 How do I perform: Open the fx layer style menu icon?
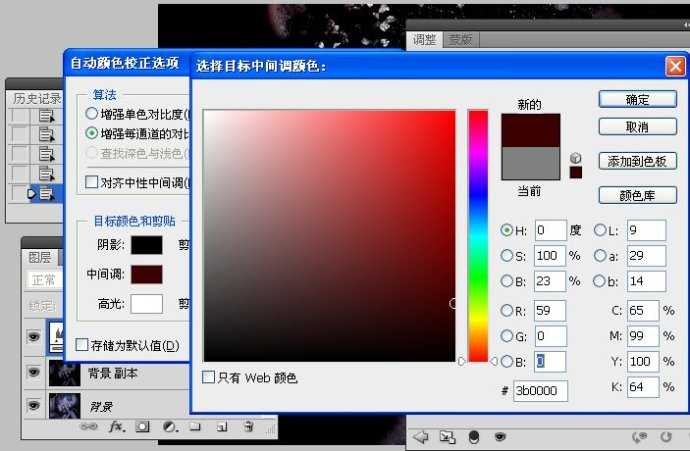coord(116,426)
